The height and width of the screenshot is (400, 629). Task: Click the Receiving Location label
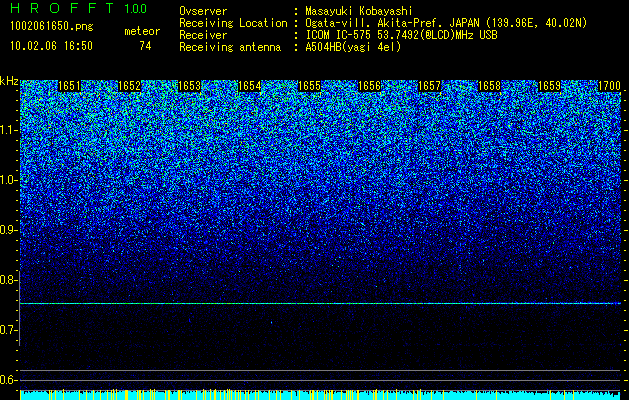(233, 23)
